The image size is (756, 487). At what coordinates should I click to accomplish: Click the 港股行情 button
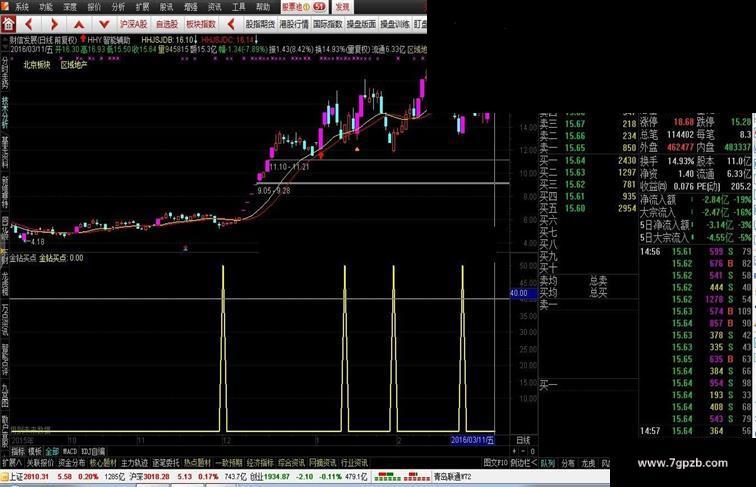[x=294, y=24]
